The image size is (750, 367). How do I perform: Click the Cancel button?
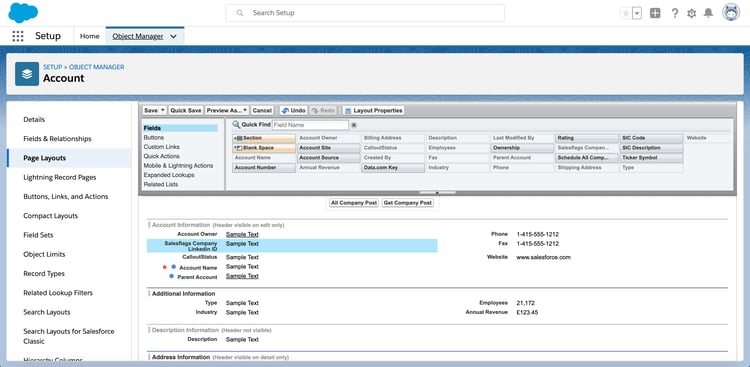(262, 111)
